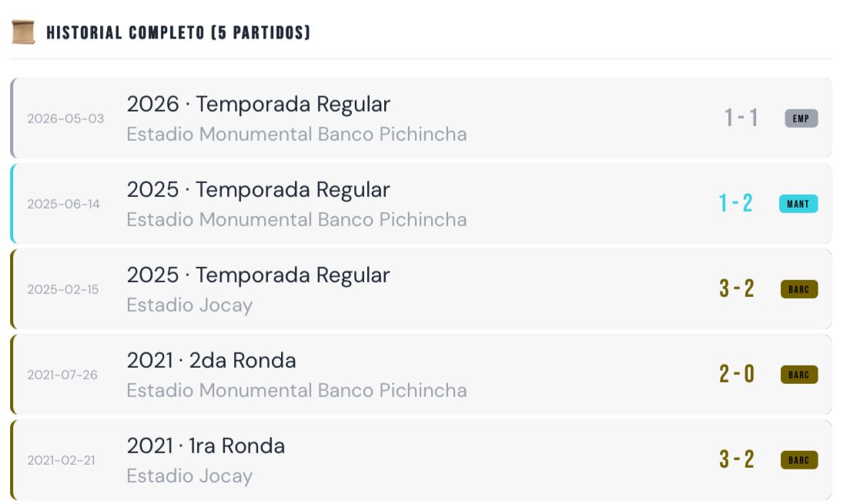This screenshot has width=850, height=504.
Task: Select the 1-1 score of the 2026 match
Action: point(741,118)
